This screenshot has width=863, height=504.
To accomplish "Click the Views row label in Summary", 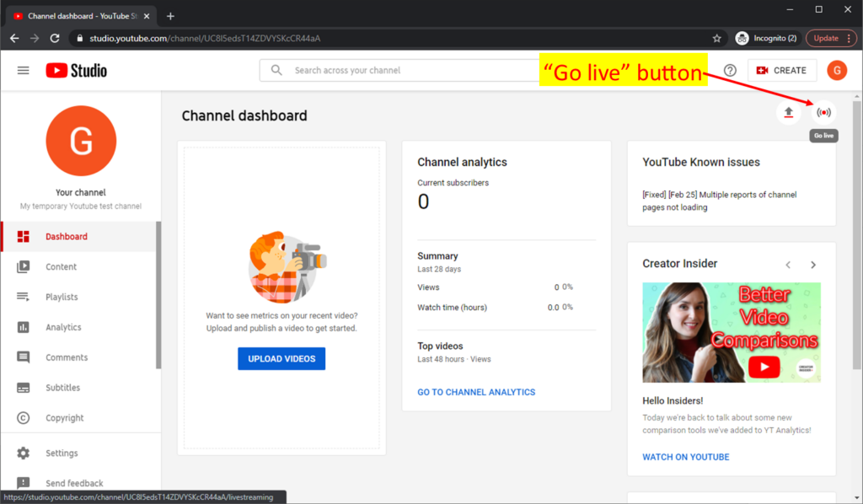I will tap(428, 287).
